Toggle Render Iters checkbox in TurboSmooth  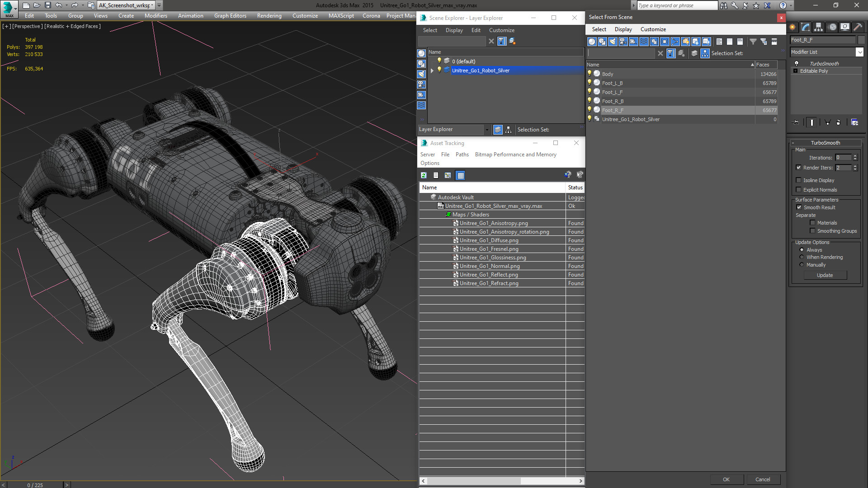[x=798, y=168]
